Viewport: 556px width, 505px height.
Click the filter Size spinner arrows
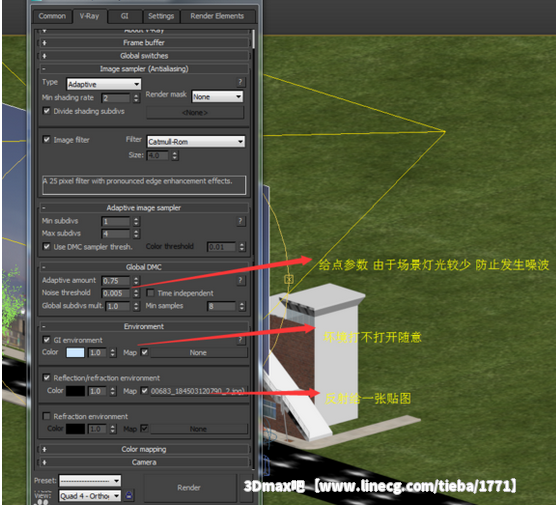click(174, 156)
